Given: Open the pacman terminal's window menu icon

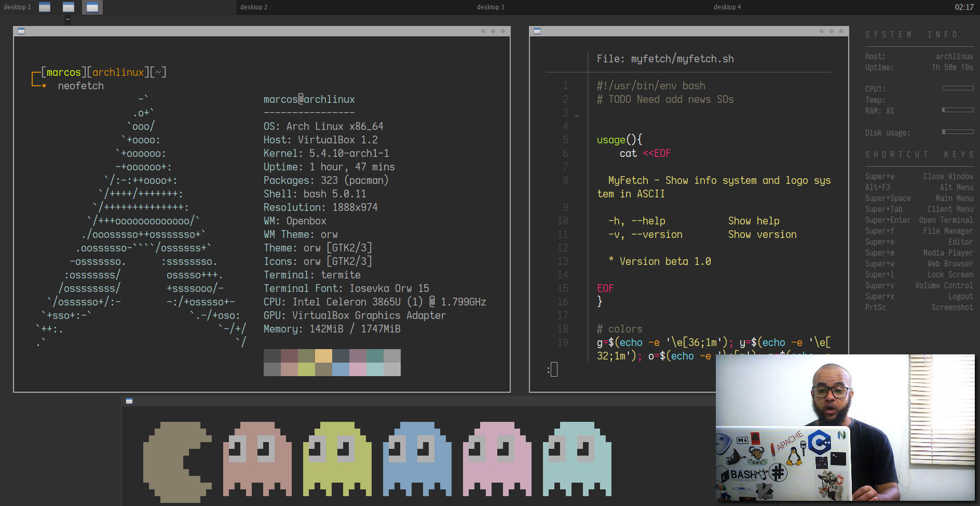Looking at the screenshot, I should pos(129,401).
